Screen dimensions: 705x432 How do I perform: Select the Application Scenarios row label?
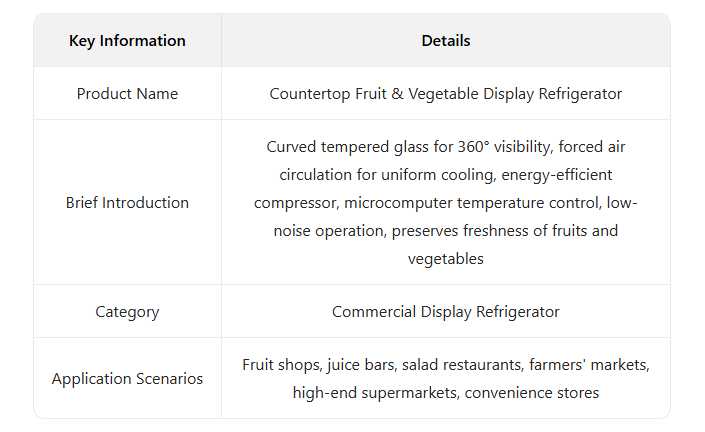click(x=127, y=379)
